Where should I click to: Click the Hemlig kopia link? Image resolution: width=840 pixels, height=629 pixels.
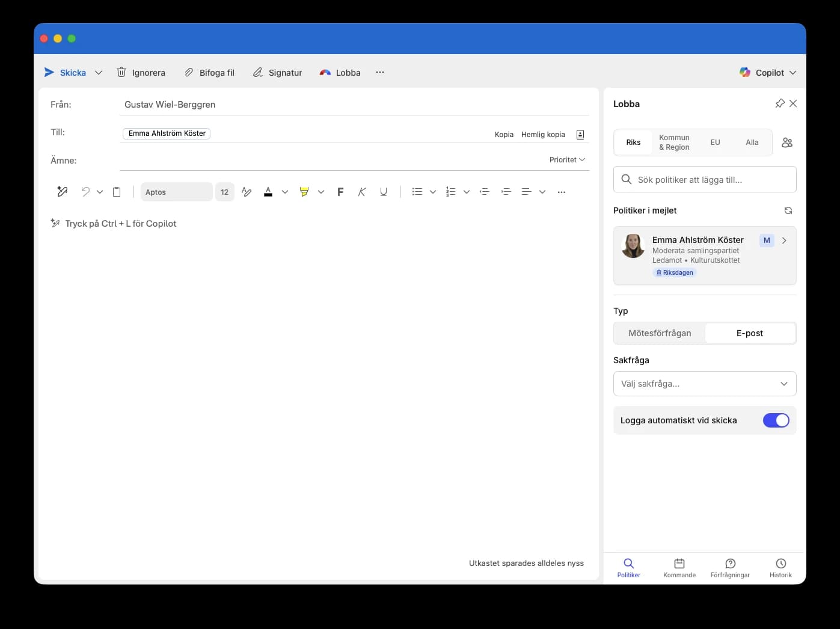[543, 135]
